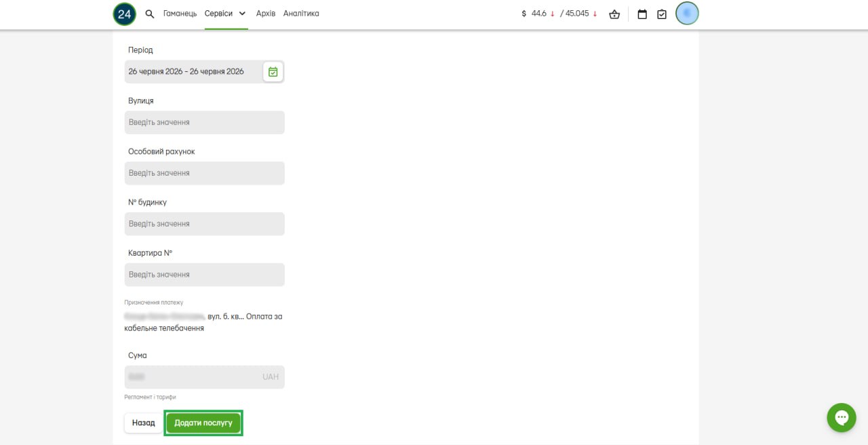Click the Призначення платежу label
The width and height of the screenshot is (868, 445).
point(154,303)
